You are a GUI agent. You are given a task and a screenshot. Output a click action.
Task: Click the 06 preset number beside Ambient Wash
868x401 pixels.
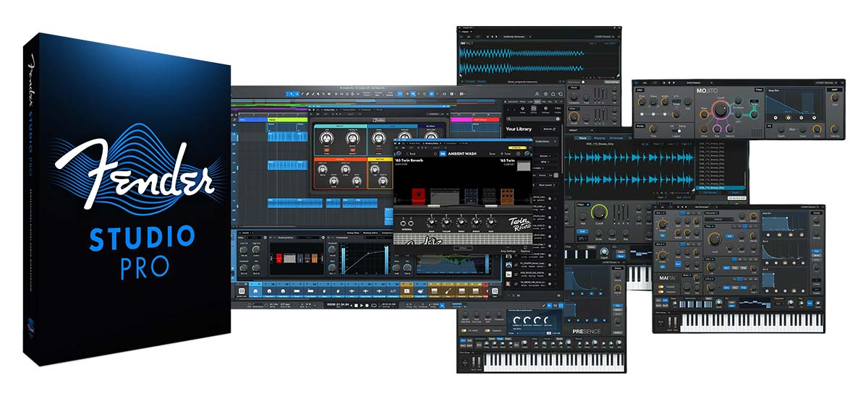coord(443,154)
